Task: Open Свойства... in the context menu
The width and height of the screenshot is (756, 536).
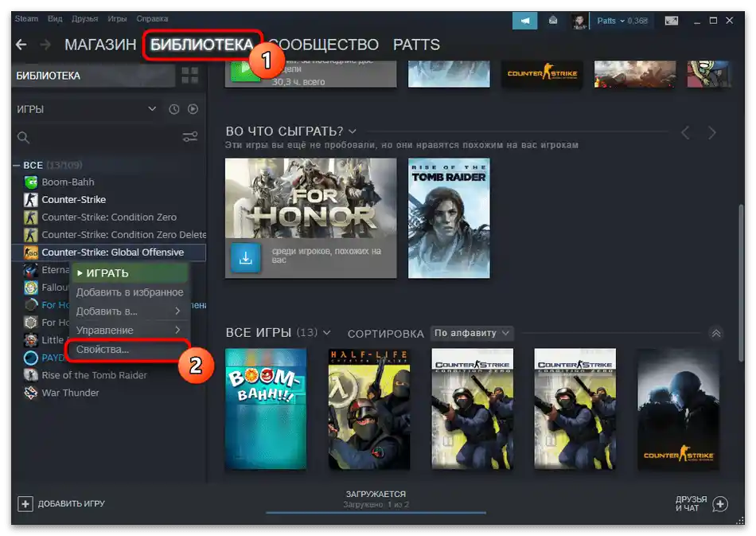Action: [x=128, y=350]
